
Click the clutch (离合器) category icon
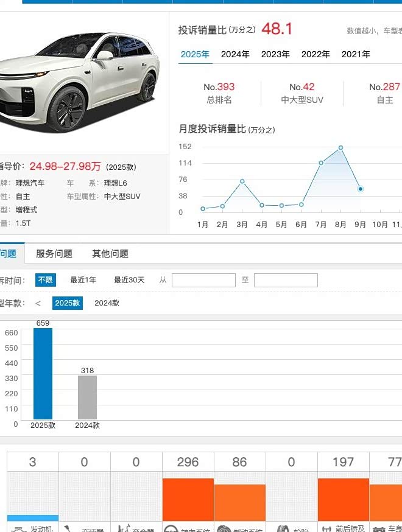point(124,528)
